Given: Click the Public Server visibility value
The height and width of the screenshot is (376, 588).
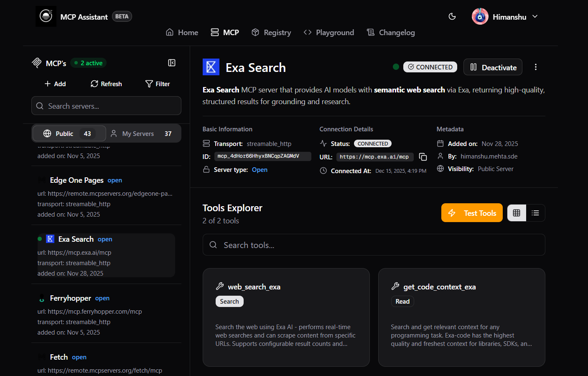Looking at the screenshot, I should (496, 169).
